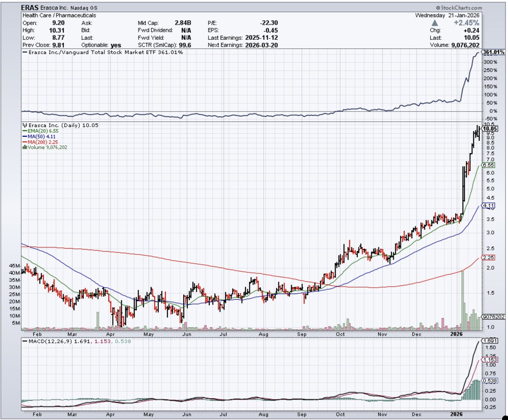Click the 9076202 volume tag on right axis
The width and height of the screenshot is (508, 420).
pos(494,316)
